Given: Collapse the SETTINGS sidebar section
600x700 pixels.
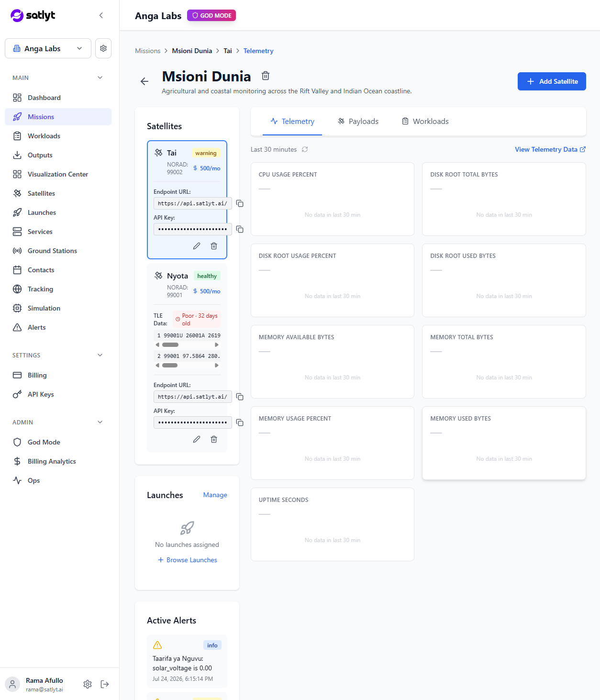Looking at the screenshot, I should [x=100, y=355].
